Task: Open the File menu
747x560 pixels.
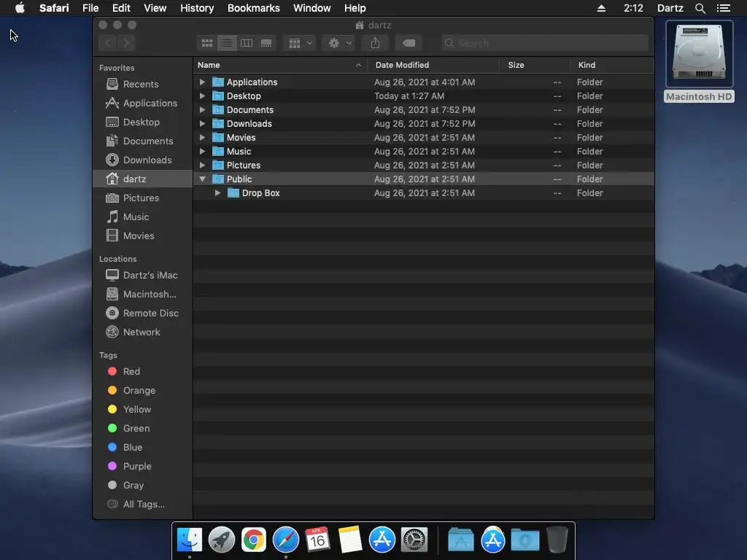Action: click(x=90, y=8)
